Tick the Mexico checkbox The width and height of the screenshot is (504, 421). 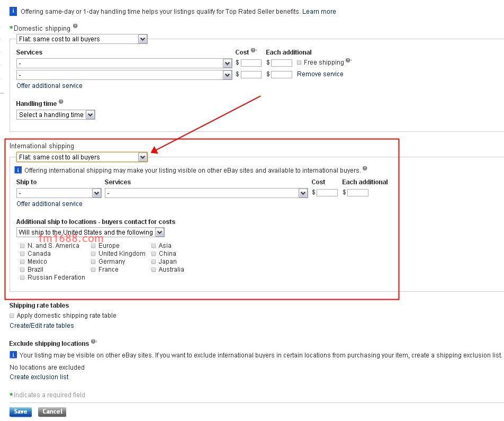tap(22, 262)
